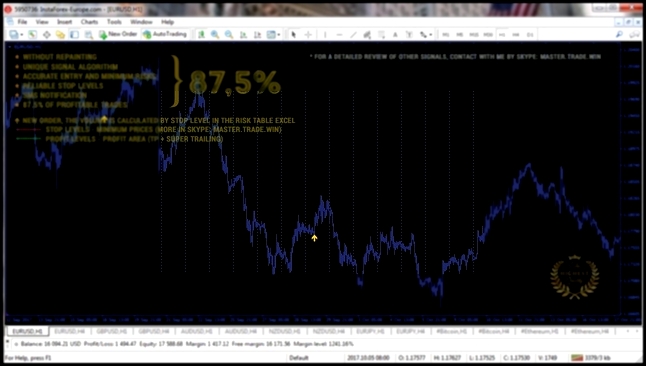Image resolution: width=646 pixels, height=366 pixels.
Task: Expand the Arrows tool dropdown arrow
Action: pos(431,35)
